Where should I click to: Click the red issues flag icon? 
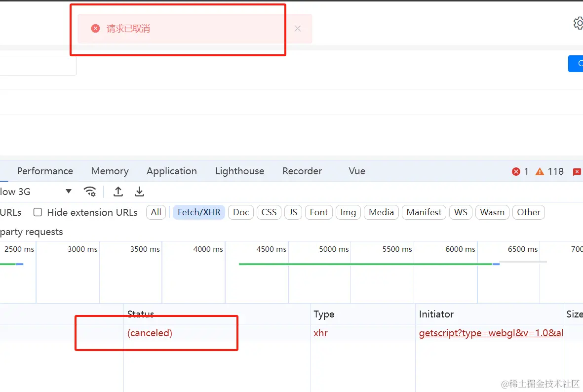click(577, 171)
